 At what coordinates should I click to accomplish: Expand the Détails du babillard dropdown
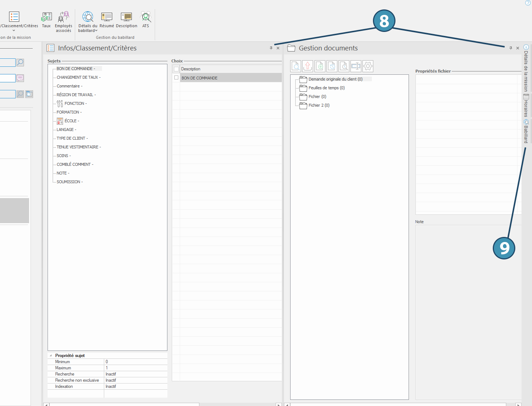pyautogui.click(x=96, y=31)
